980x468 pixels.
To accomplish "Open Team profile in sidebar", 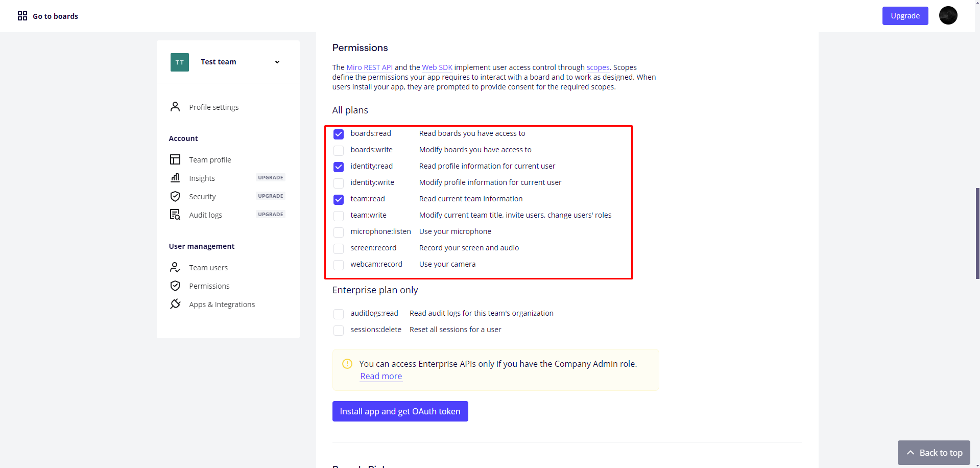I will tap(210, 160).
